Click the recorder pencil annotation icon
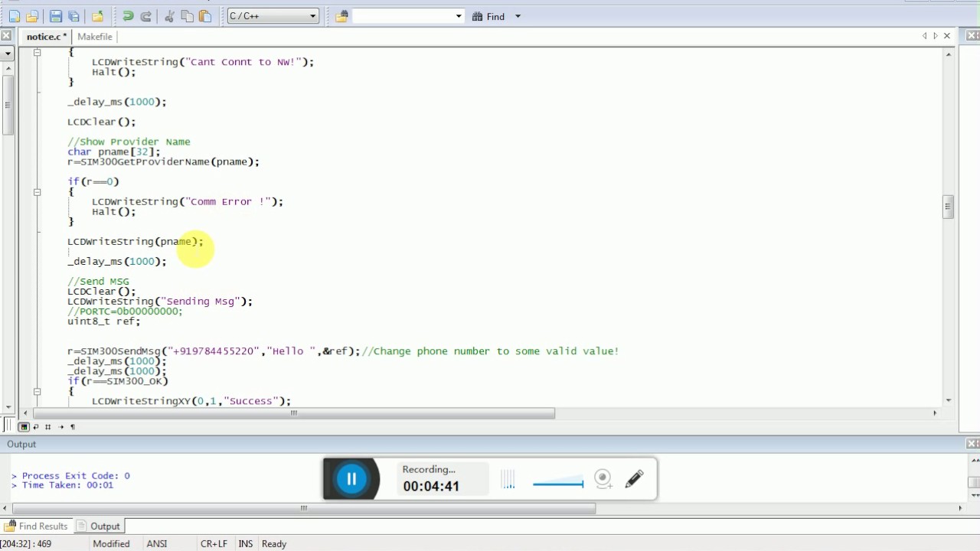 [635, 479]
